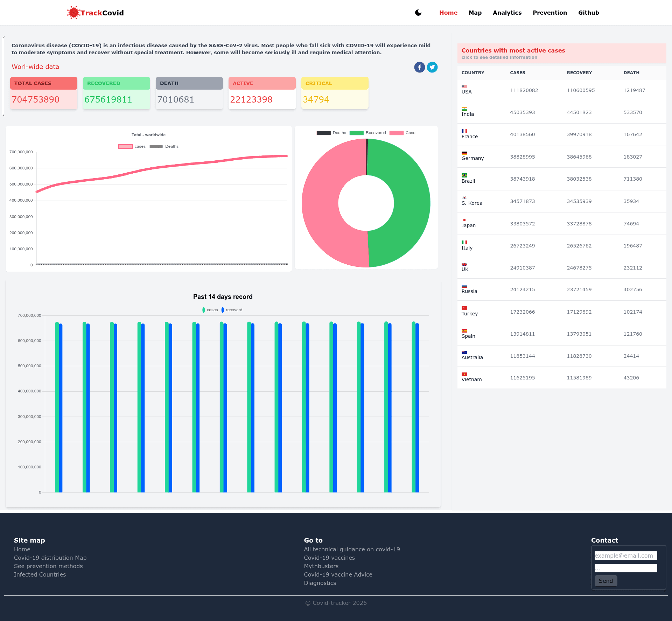Click Vietnam cases value 11625195
Image resolution: width=672 pixels, height=621 pixels.
coord(522,378)
